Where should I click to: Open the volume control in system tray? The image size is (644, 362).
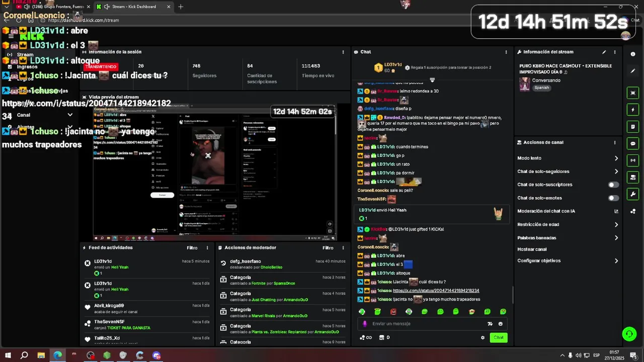(x=578, y=355)
